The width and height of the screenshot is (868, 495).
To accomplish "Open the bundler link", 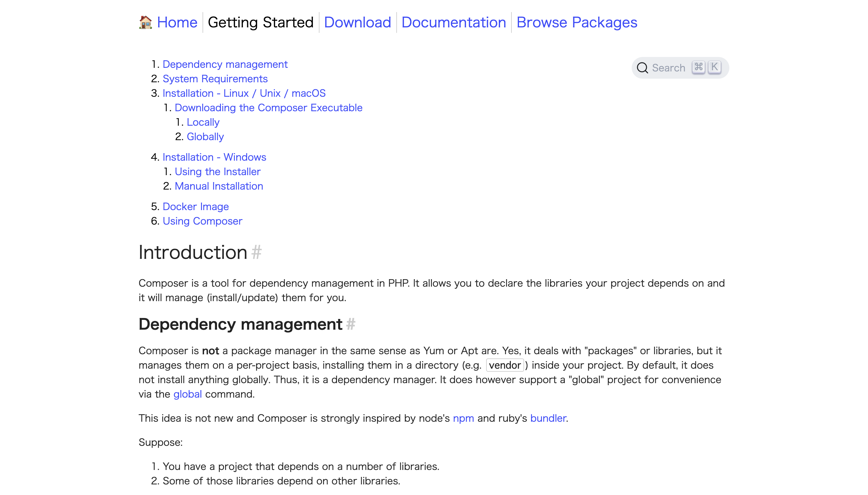I will [x=548, y=418].
